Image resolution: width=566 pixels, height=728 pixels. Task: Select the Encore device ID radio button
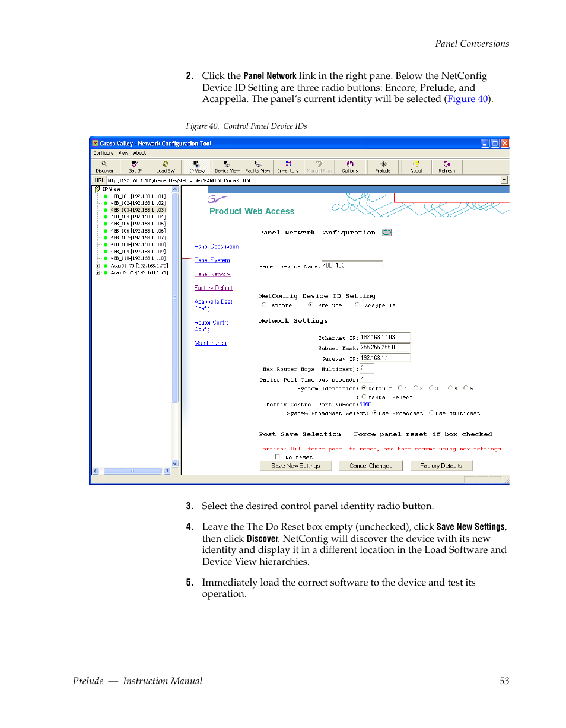point(264,304)
